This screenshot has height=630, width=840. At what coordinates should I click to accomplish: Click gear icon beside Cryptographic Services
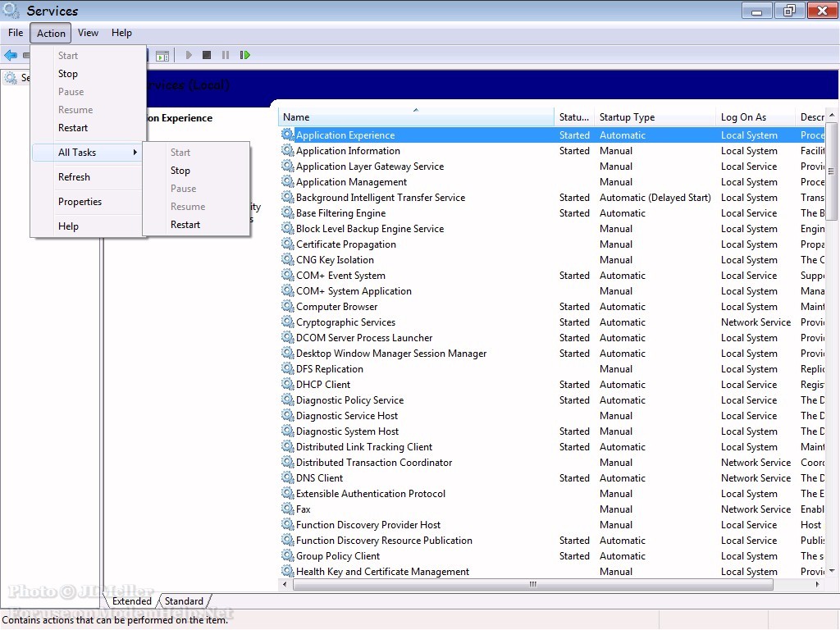click(288, 322)
